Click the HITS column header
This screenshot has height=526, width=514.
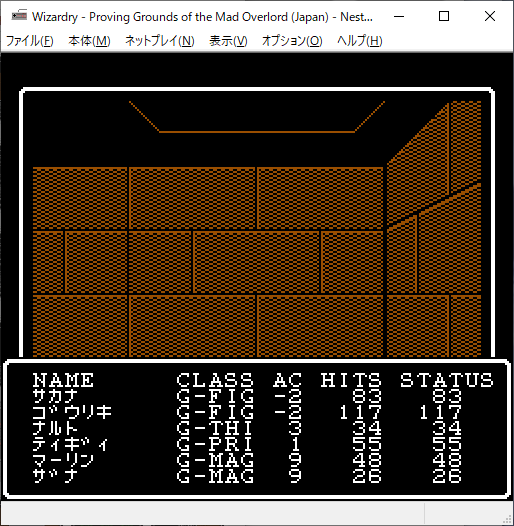pos(351,380)
